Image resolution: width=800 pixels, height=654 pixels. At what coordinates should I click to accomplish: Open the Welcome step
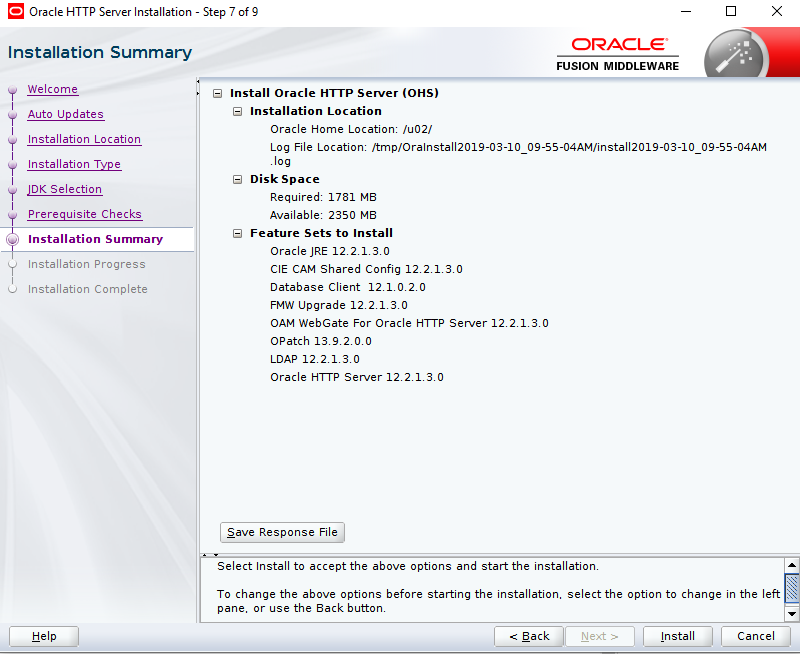coord(52,89)
